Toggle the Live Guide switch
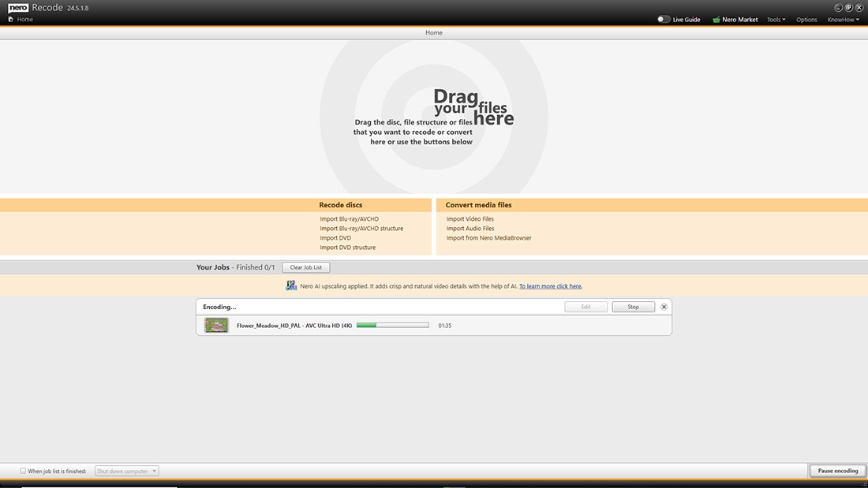Viewport: 868px width, 488px height. coord(663,20)
